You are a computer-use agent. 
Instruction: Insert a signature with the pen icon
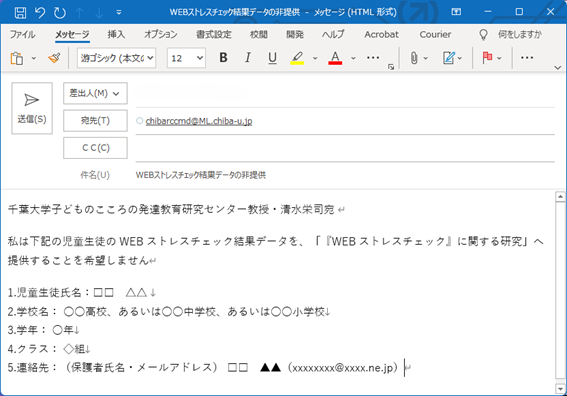coord(449,58)
